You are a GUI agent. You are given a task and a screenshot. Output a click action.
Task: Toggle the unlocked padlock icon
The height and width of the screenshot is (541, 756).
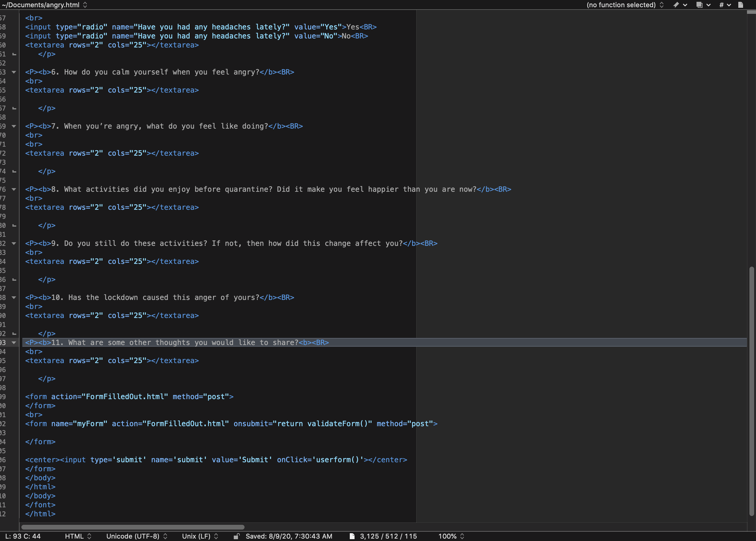(x=236, y=536)
